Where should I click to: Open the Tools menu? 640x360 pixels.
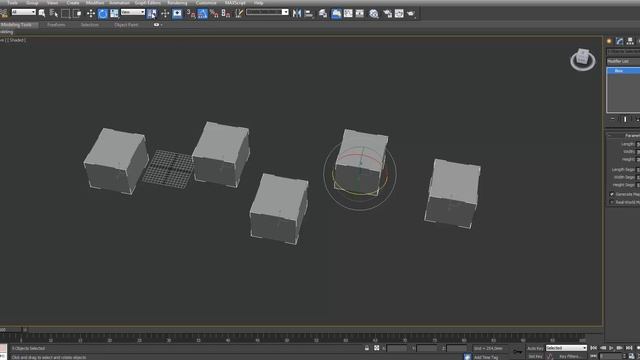pyautogui.click(x=12, y=2)
